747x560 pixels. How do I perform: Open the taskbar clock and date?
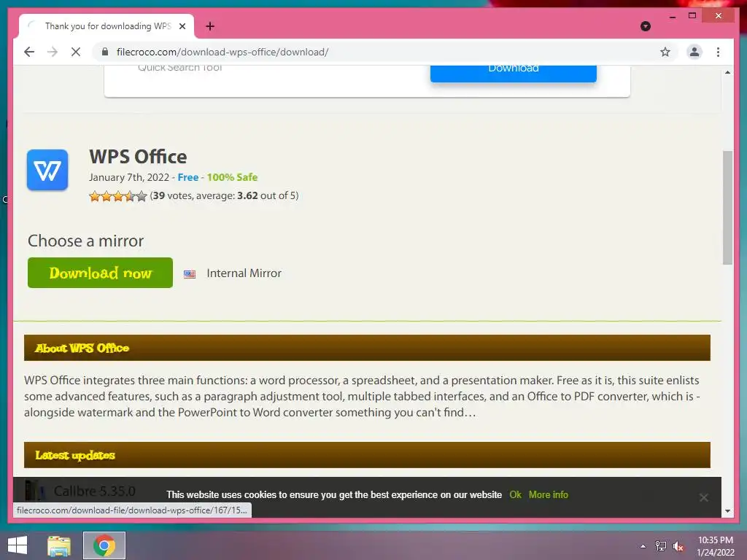(716, 546)
